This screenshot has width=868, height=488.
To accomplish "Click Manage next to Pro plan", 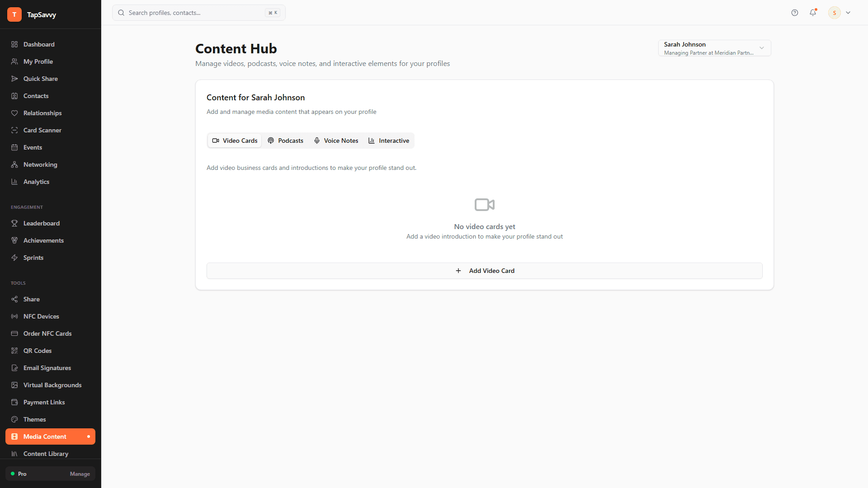I will (x=80, y=474).
